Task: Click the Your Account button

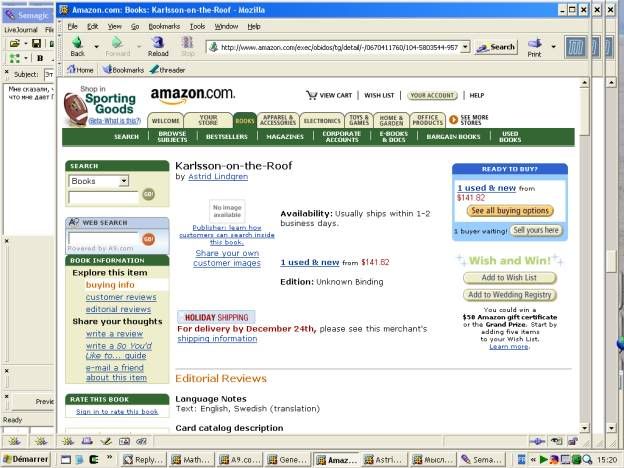Action: 432,96
